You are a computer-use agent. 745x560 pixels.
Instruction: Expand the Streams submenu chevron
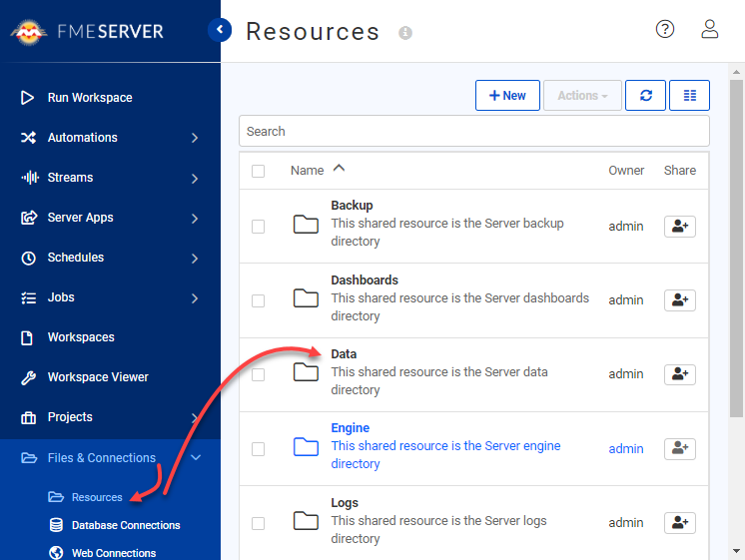195,179
